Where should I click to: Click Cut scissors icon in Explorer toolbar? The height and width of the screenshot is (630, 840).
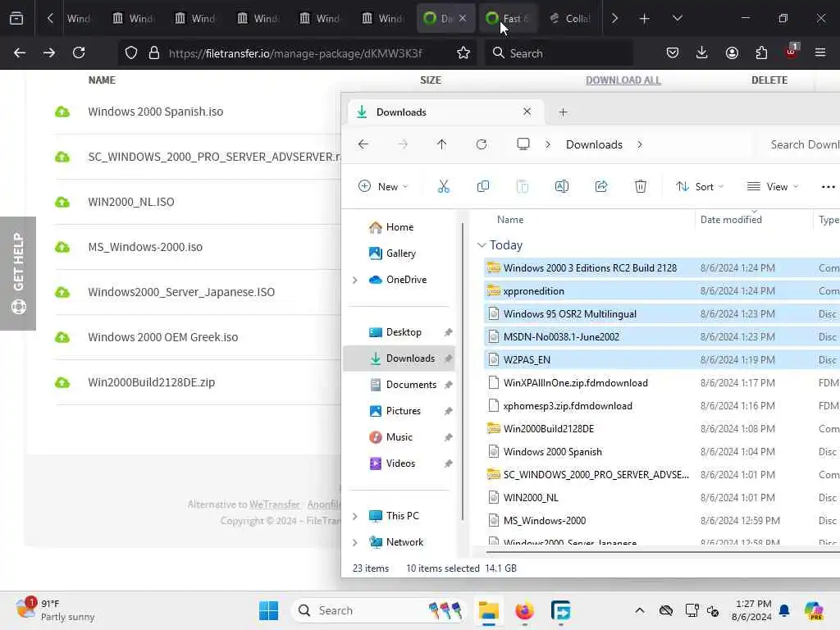point(443,186)
